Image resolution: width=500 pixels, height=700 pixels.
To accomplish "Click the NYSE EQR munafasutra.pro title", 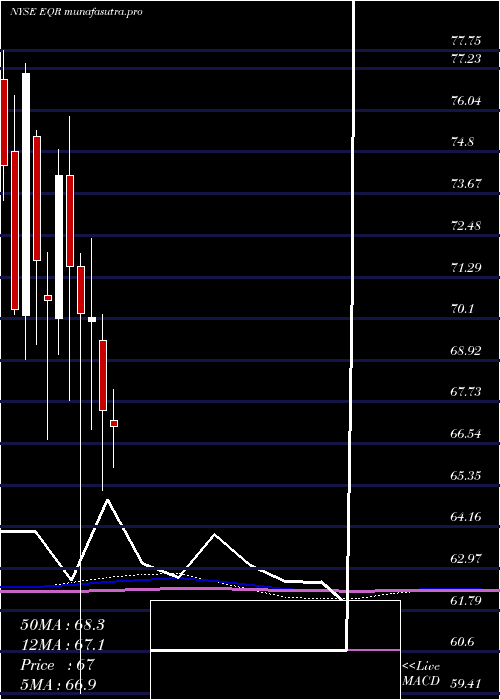I will [76, 12].
